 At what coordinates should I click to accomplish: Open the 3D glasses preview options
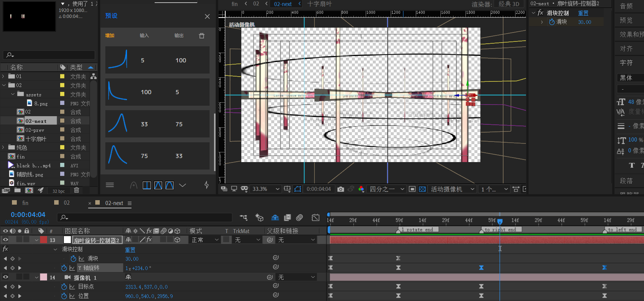(x=244, y=189)
